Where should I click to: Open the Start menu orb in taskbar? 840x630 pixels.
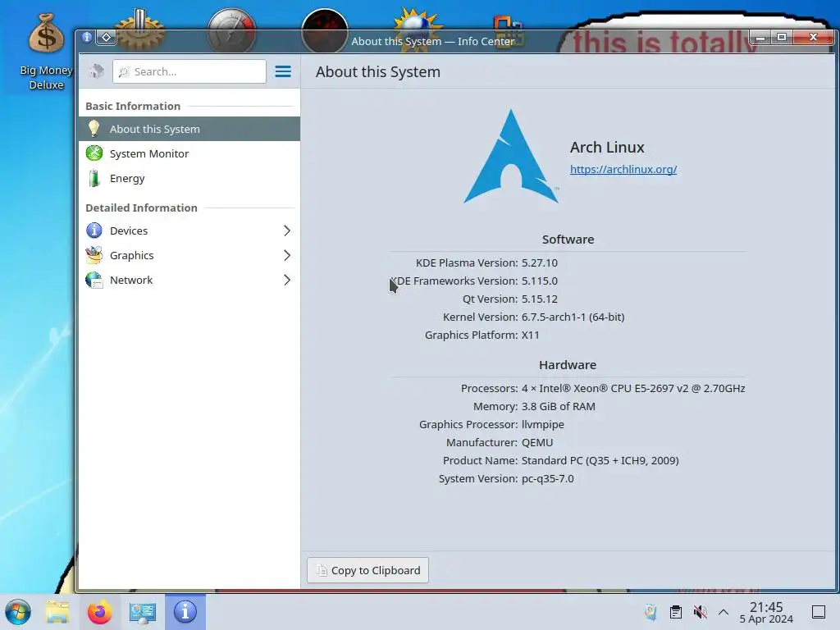click(18, 612)
